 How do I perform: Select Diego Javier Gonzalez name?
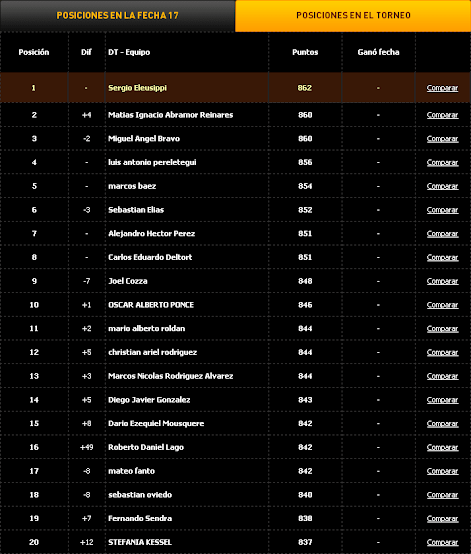(149, 400)
